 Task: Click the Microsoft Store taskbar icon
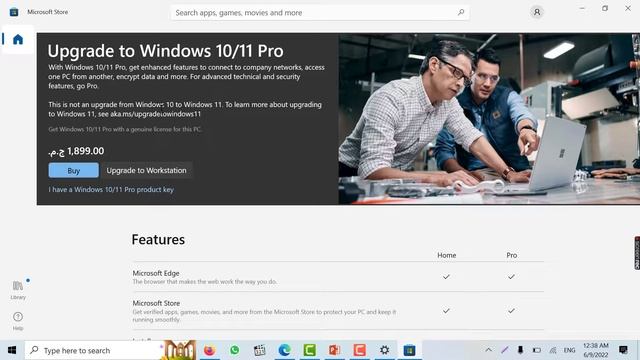409,350
